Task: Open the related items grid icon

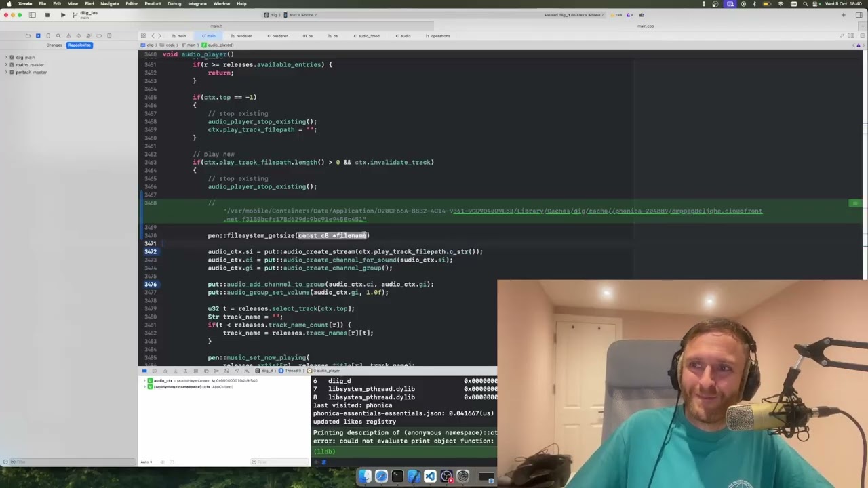Action: (143, 35)
